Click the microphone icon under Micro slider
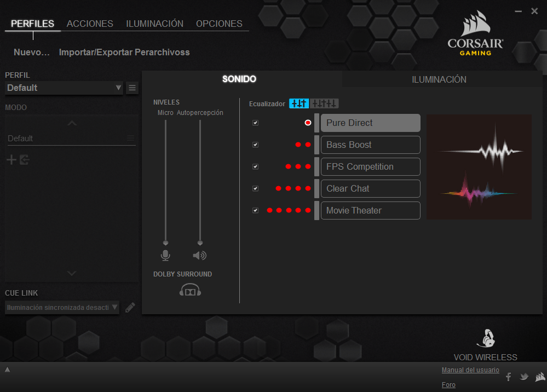This screenshot has width=547, height=392. click(165, 255)
